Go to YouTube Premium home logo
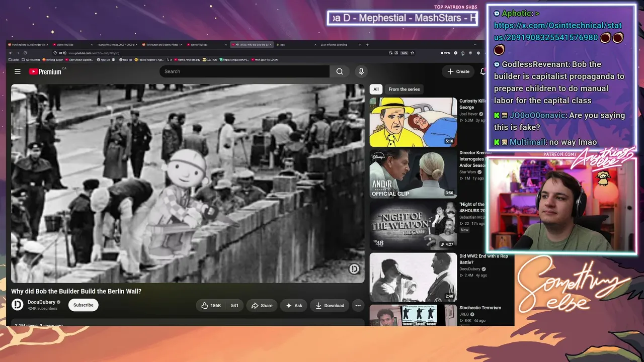The height and width of the screenshot is (362, 644). (x=45, y=71)
